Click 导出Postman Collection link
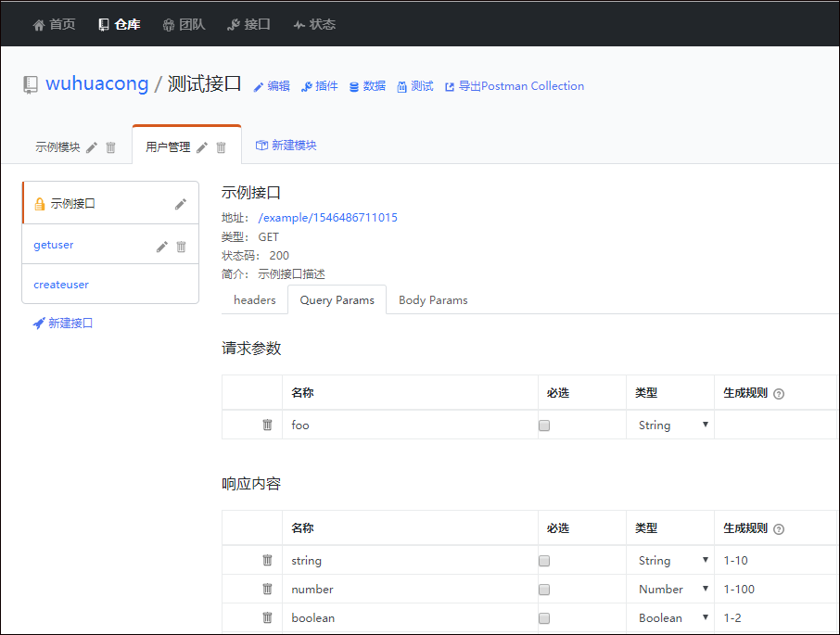 pos(515,86)
